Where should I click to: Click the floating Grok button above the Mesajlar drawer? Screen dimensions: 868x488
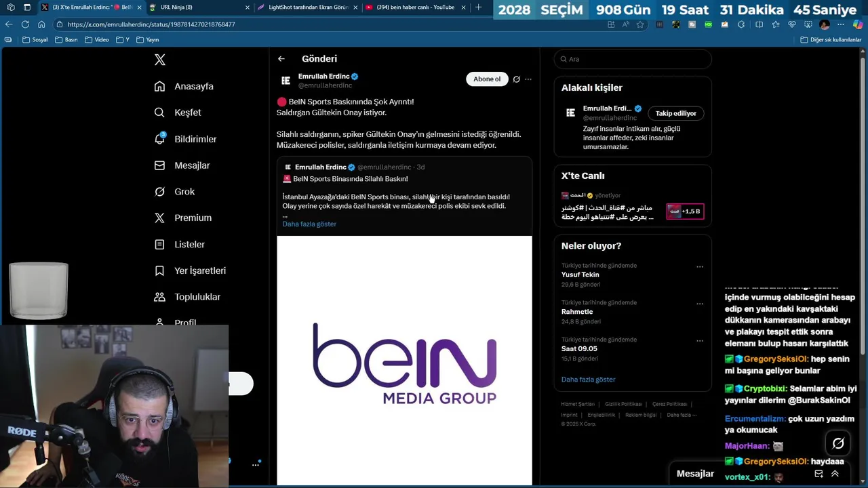(x=838, y=443)
